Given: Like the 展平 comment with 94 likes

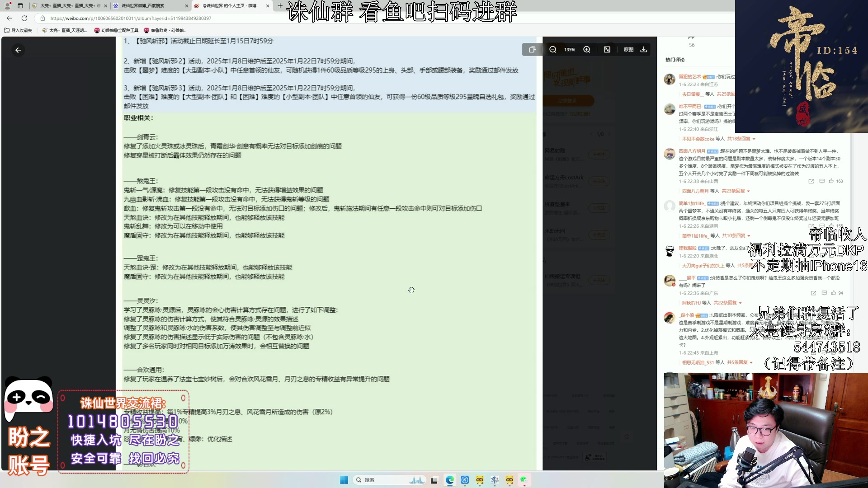Looking at the screenshot, I should (837, 293).
